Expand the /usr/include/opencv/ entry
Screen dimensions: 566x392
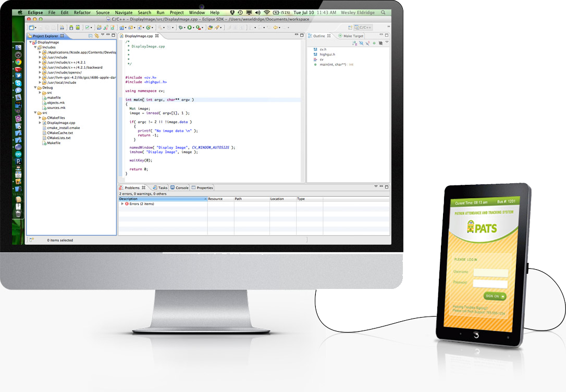click(x=40, y=72)
